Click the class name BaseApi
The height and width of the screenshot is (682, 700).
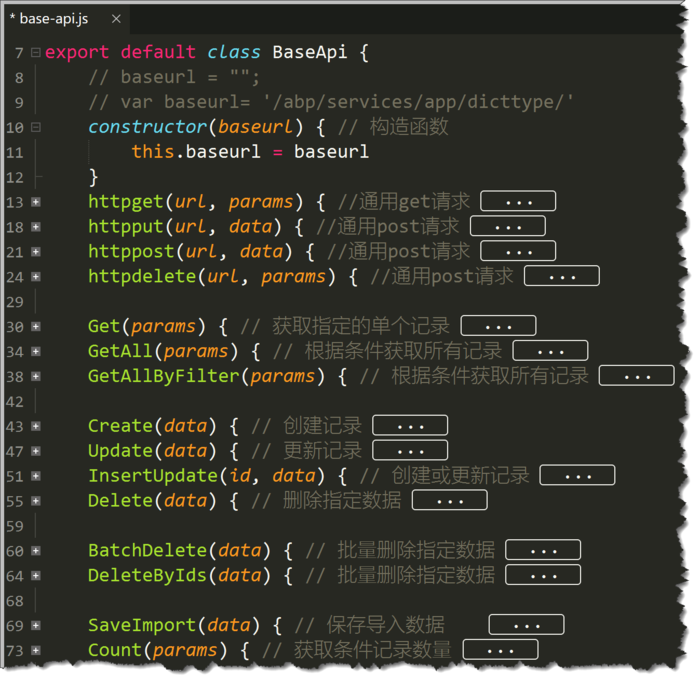[310, 53]
